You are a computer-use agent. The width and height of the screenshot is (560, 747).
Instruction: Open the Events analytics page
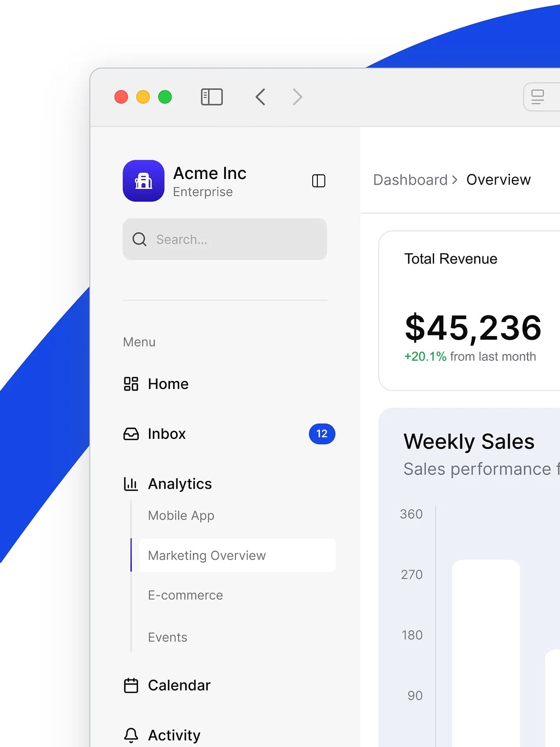[167, 637]
